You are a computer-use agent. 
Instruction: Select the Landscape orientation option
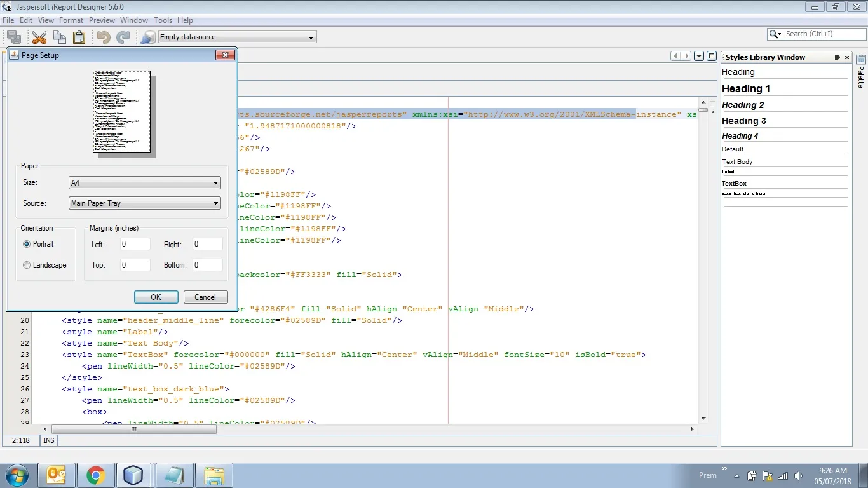coord(44,265)
